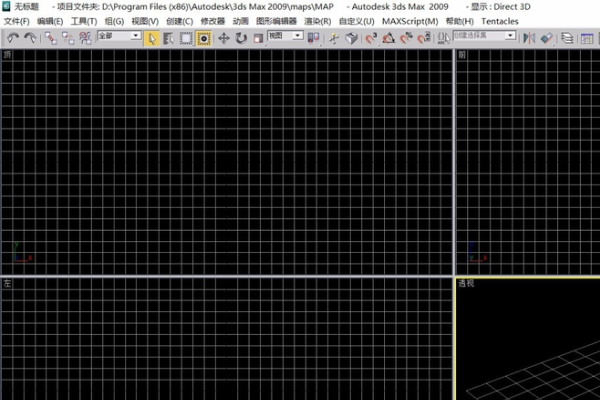
Task: Click the 左 viewport label
Action: click(7, 284)
